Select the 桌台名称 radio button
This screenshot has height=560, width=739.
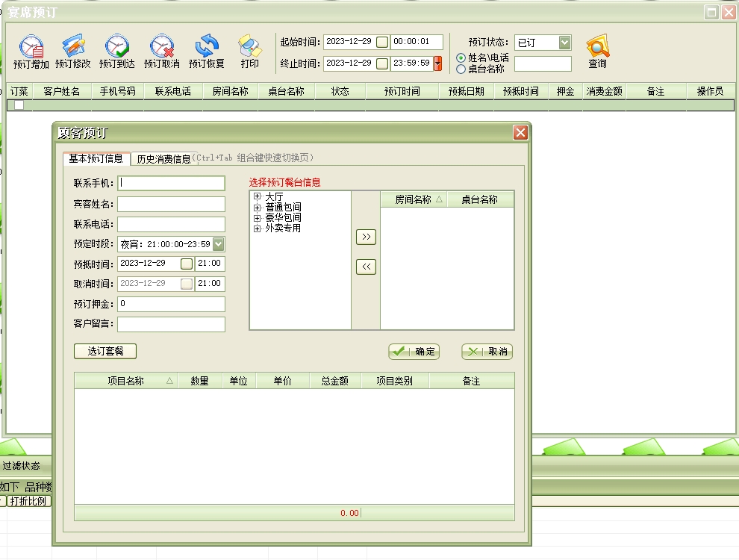(x=461, y=69)
